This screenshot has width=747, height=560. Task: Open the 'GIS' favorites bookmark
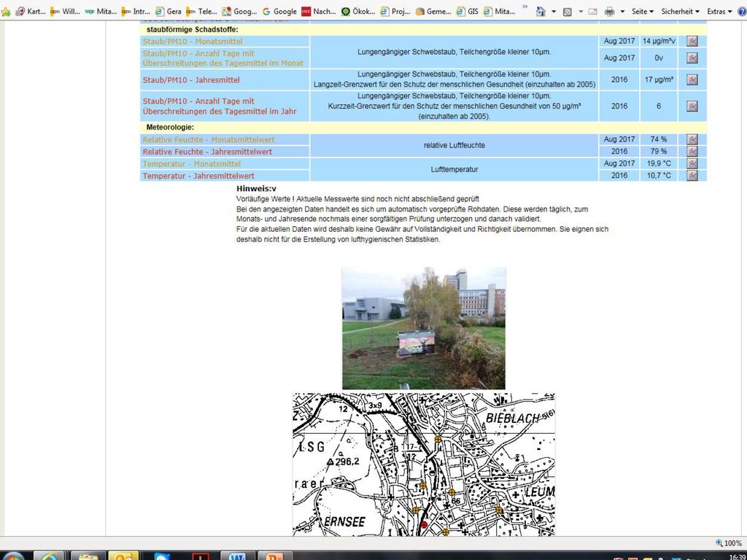(x=468, y=12)
